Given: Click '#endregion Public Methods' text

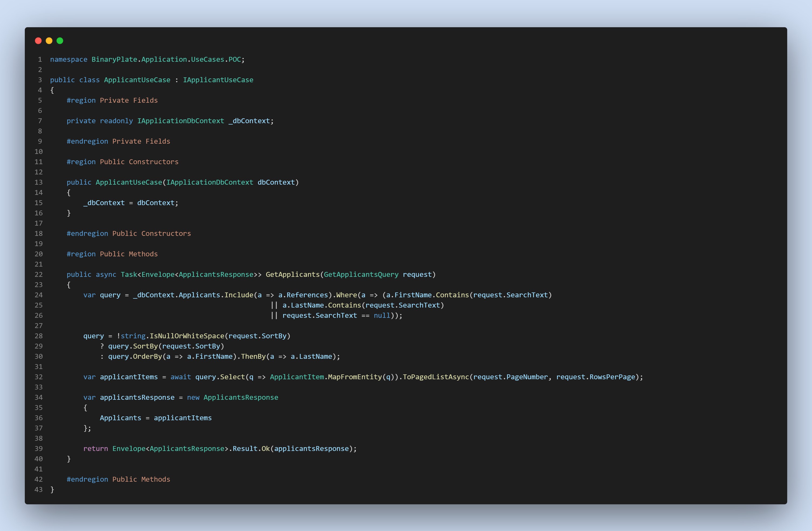Looking at the screenshot, I should click(118, 479).
